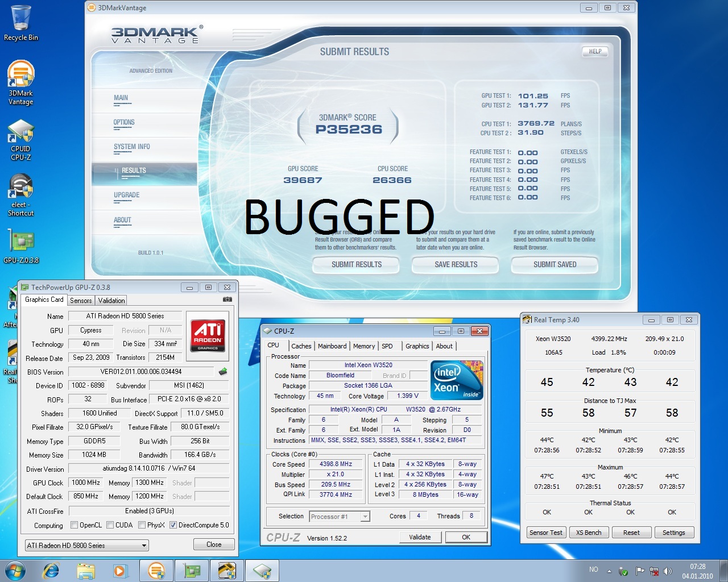The width and height of the screenshot is (728, 582).
Task: Click the Intel Xeon logo in CPU-Z
Action: 457,380
